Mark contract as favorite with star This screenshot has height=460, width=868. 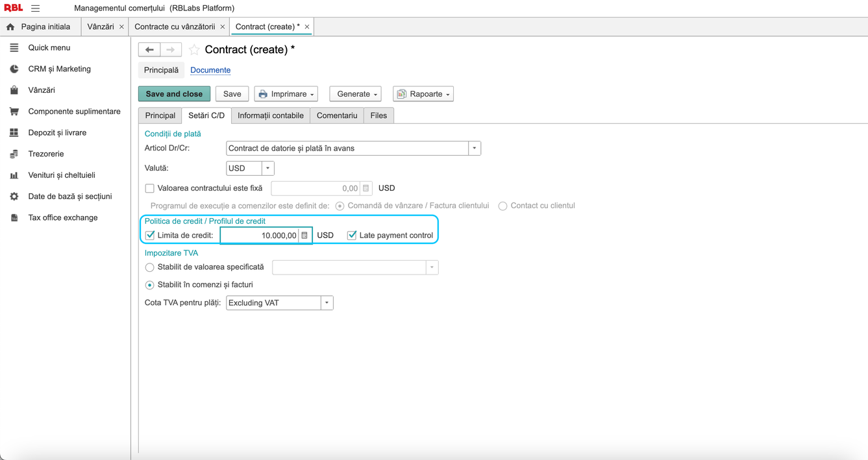coord(194,50)
